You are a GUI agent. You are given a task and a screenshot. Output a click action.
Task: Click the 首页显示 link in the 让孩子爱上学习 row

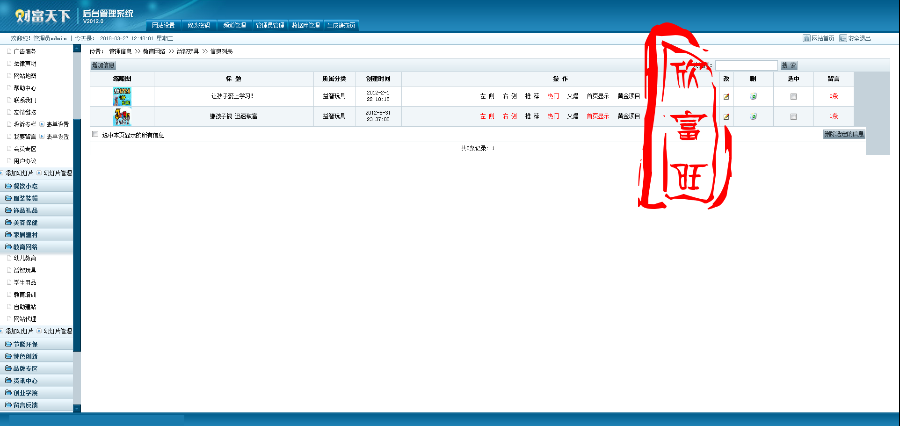597,97
